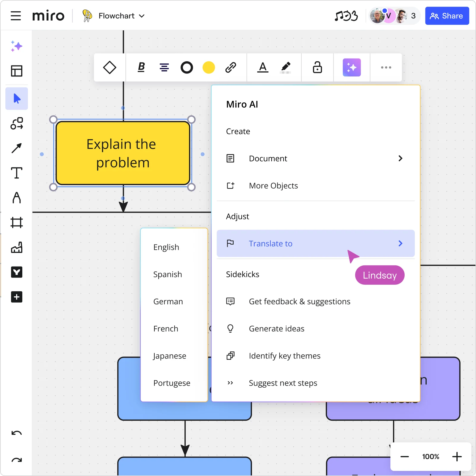Select the Text tool

pyautogui.click(x=17, y=173)
